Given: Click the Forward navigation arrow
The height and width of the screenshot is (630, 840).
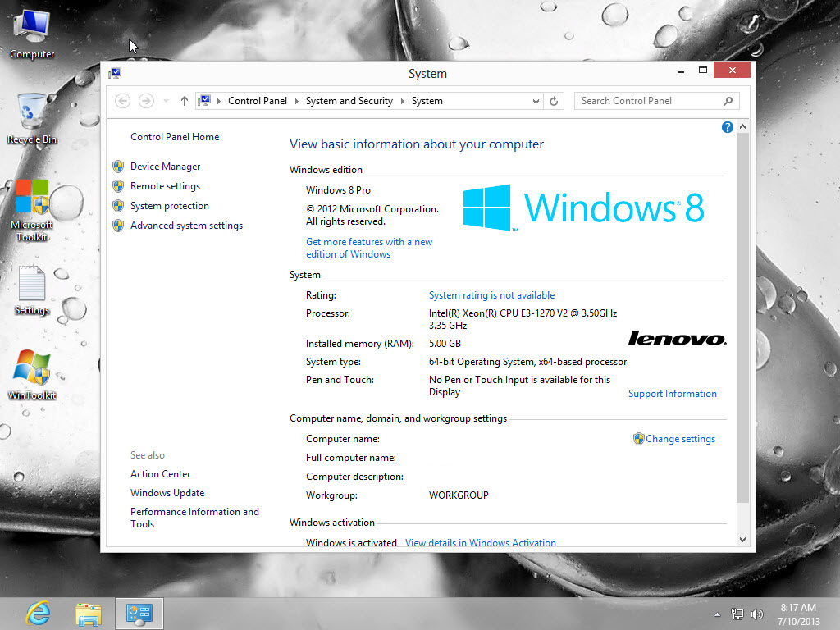Looking at the screenshot, I should [x=146, y=101].
